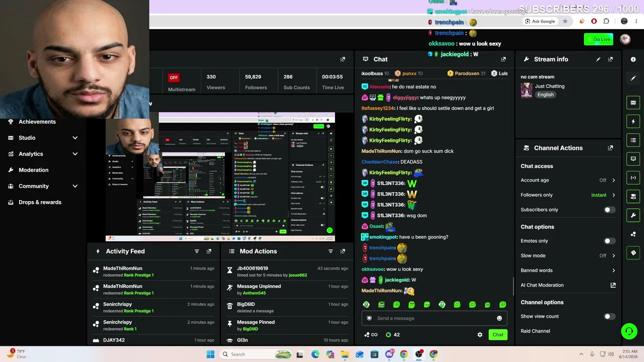This screenshot has width=644, height=362.
Task: Toggle Emotes only chat
Action: (x=609, y=241)
